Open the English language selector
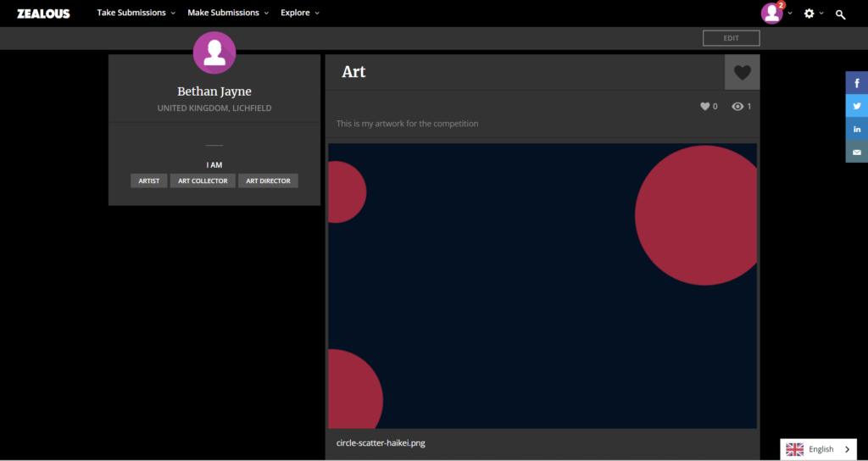Screen dimensions: 868x461 pyautogui.click(x=818, y=449)
